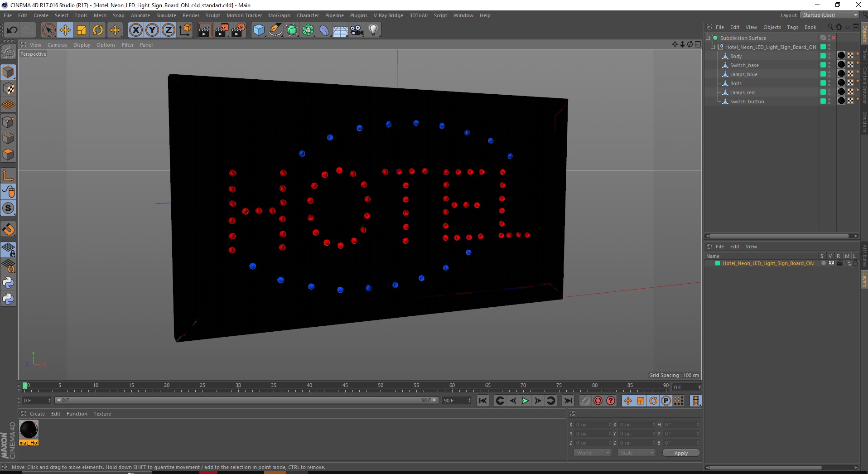The image size is (868, 474).
Task: Click the Undo arrow icon
Action: [12, 30]
